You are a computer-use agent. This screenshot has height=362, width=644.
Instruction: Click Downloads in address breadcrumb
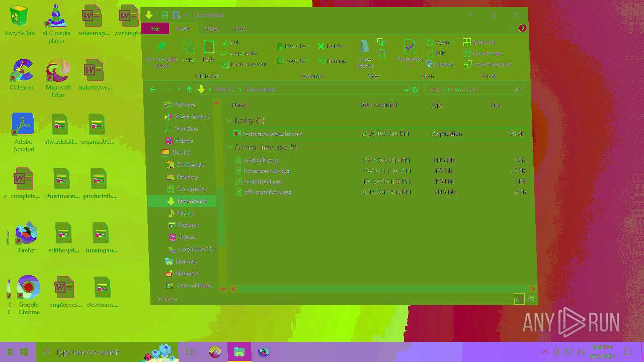click(261, 89)
